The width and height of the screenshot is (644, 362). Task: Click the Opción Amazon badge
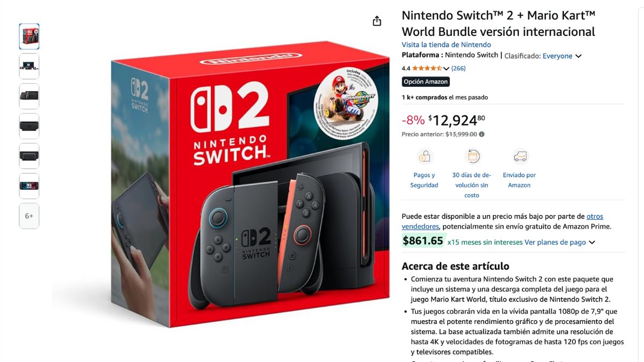click(426, 82)
